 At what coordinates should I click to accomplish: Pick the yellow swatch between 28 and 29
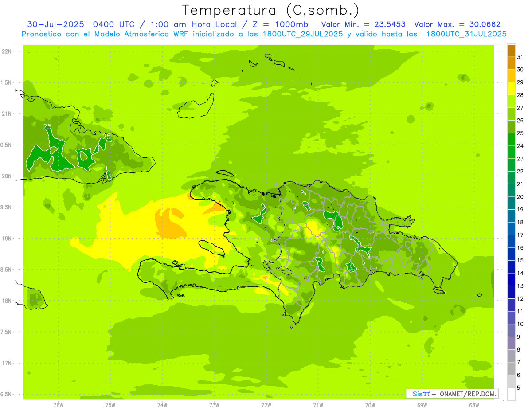(511, 89)
